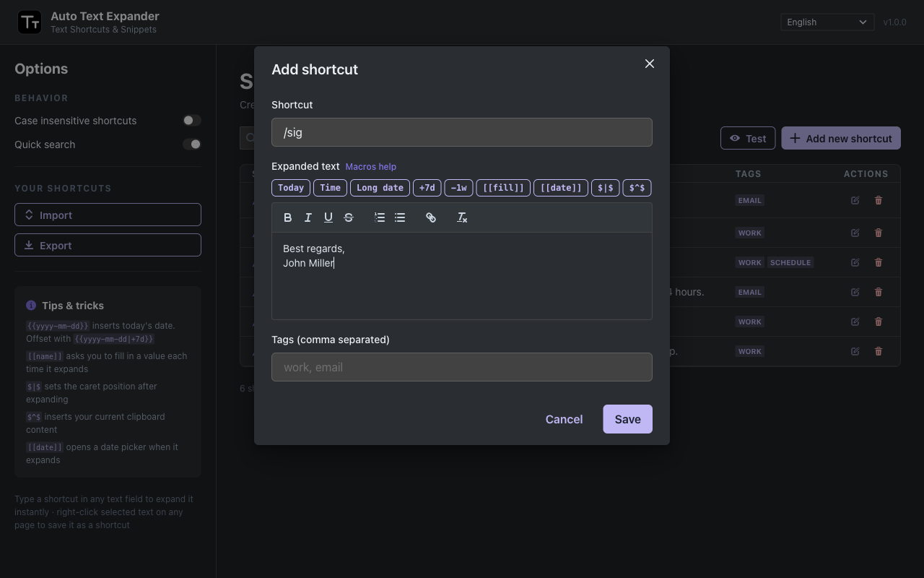Delete the shortcut row tagged SCHEDULE
Image resolution: width=924 pixels, height=578 pixels.
point(879,262)
